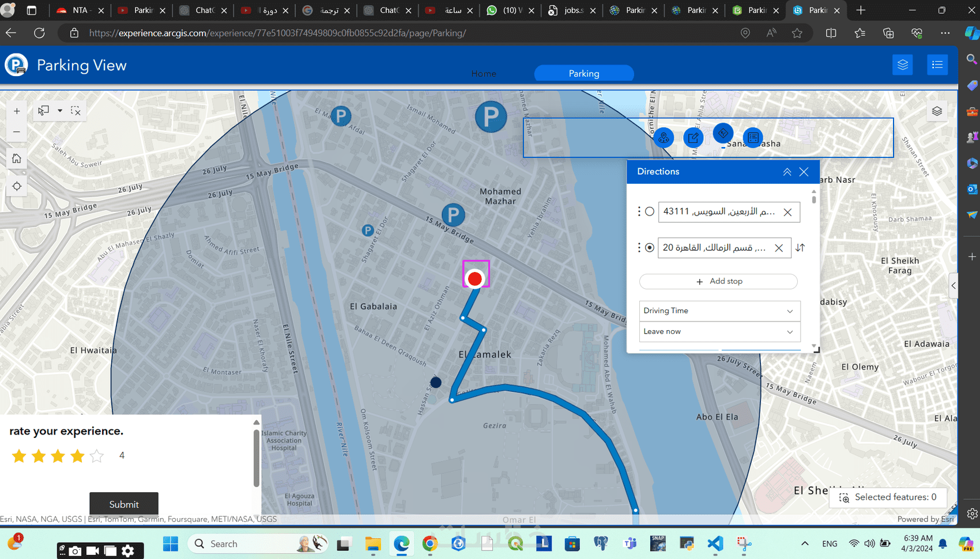Image resolution: width=980 pixels, height=559 pixels.
Task: Open Google Chrome from the taskbar
Action: (x=430, y=543)
